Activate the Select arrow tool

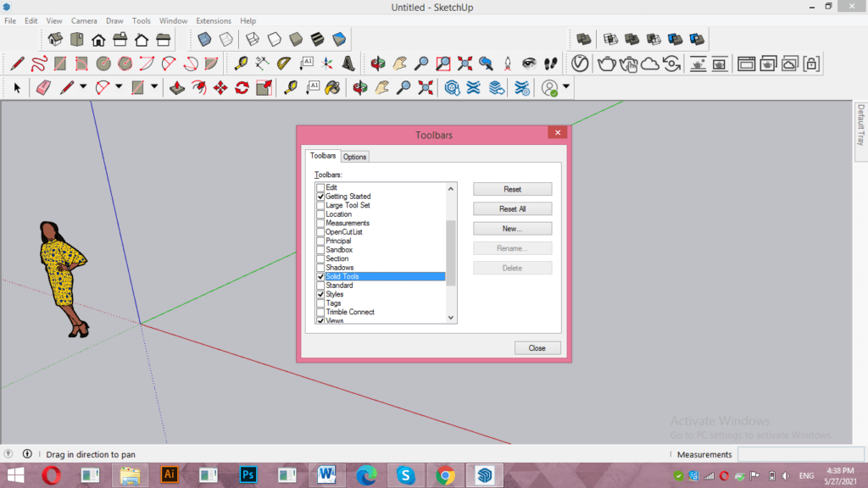pos(17,87)
